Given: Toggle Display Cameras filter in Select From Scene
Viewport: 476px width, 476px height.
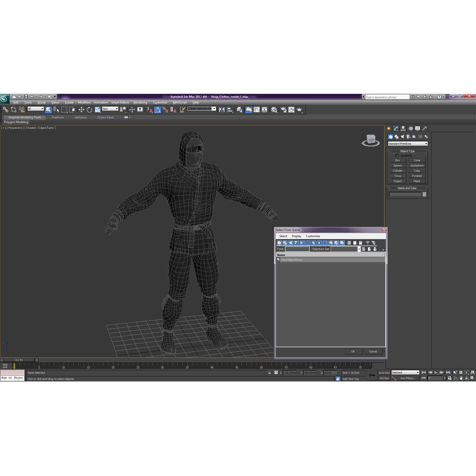Looking at the screenshot, I should click(x=296, y=243).
